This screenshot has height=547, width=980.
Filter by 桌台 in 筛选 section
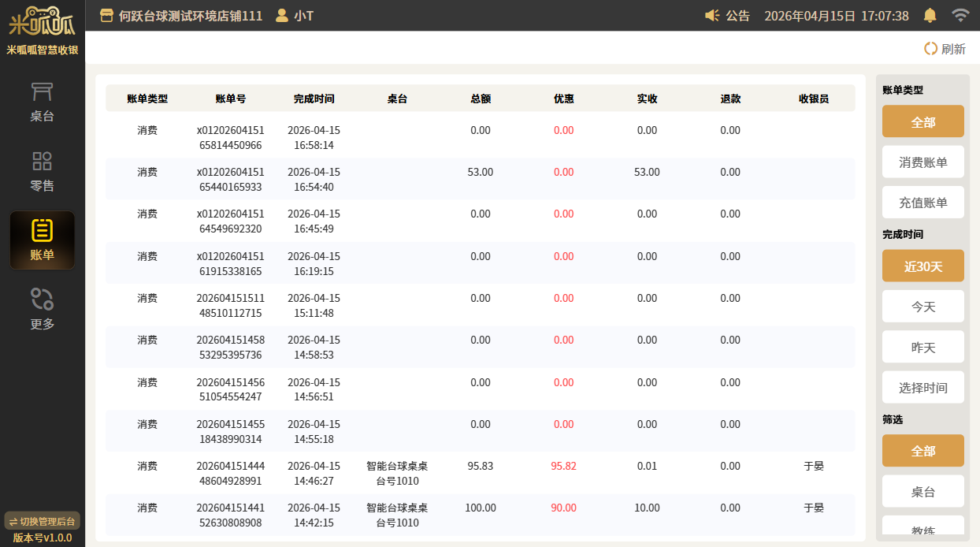(922, 492)
